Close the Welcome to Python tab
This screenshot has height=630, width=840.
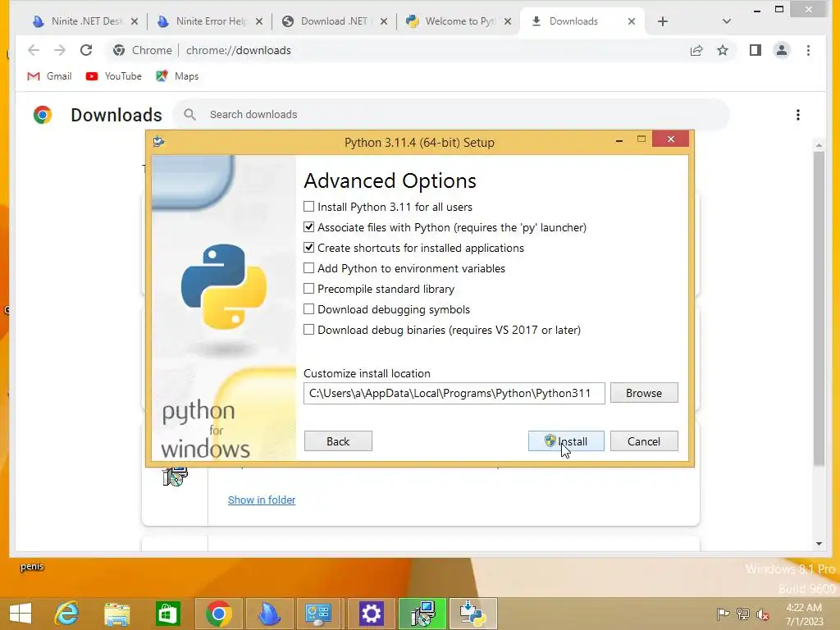coord(508,21)
